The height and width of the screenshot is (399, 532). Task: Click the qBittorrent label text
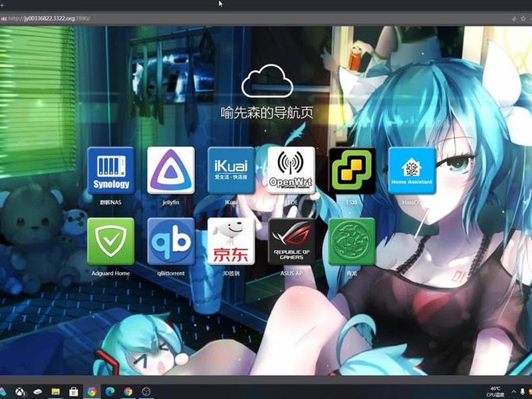click(x=171, y=273)
